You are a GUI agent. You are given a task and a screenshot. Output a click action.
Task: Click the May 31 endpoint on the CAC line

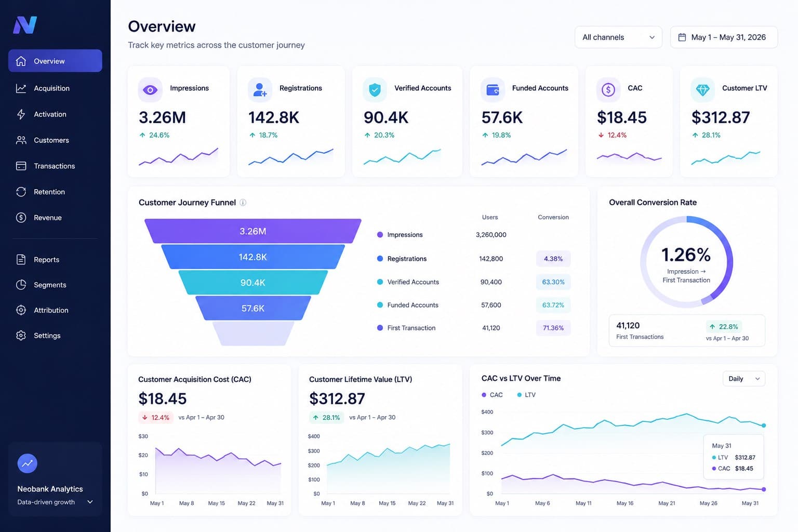coord(764,489)
